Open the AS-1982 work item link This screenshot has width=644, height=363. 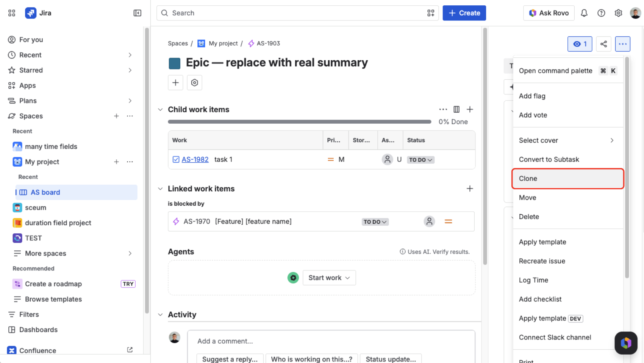tap(195, 159)
